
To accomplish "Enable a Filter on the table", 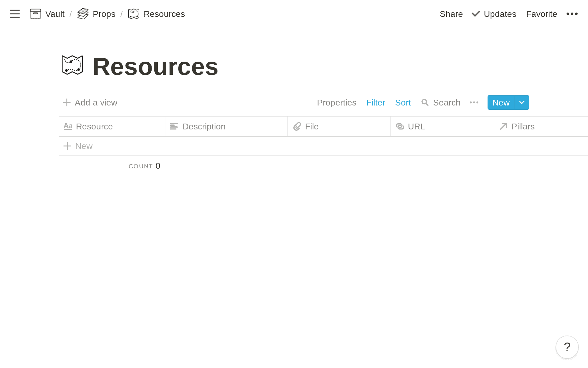I will click(x=376, y=102).
